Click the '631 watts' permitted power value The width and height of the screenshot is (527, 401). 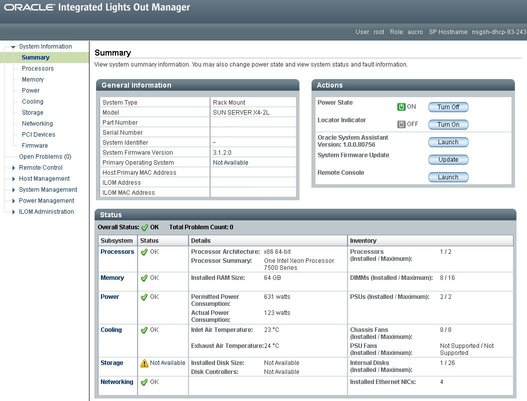[x=277, y=297]
